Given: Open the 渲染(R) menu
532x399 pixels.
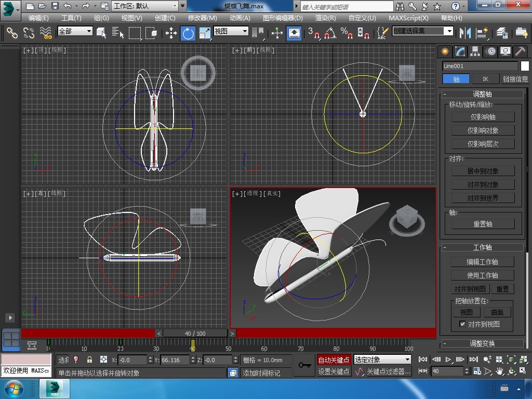Looking at the screenshot, I should (x=325, y=18).
